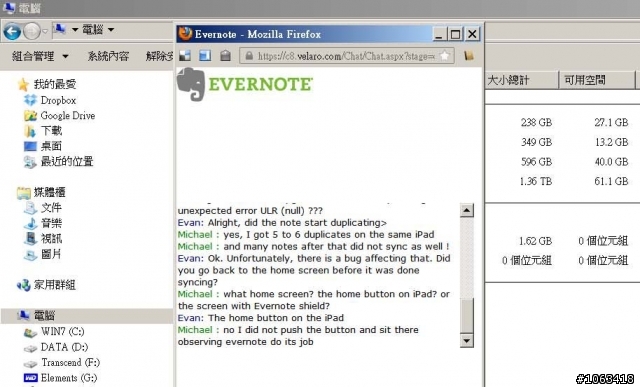640x387 pixels.
Task: Click the Firefox icon in title bar
Action: [185, 33]
